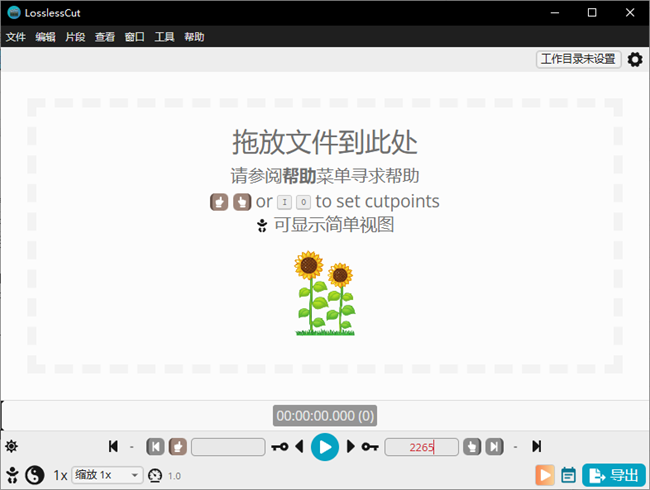Image resolution: width=650 pixels, height=490 pixels.
Task: Click the cut end time field showing 2265
Action: click(x=421, y=447)
